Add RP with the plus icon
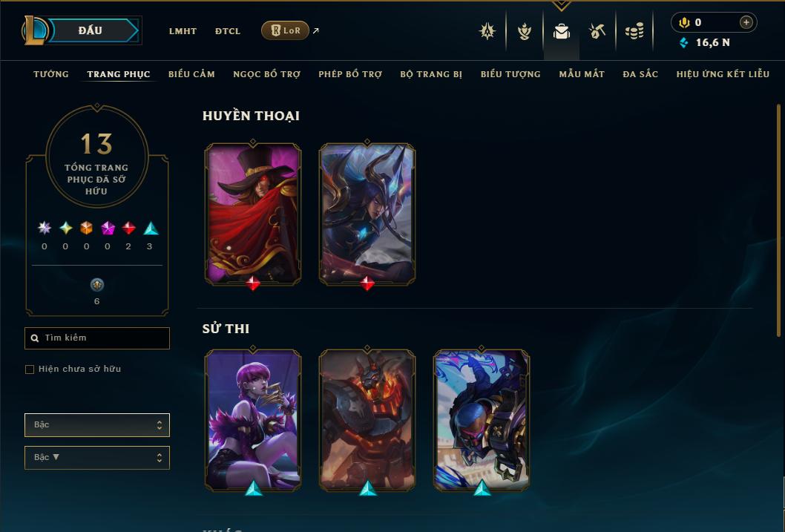The width and height of the screenshot is (785, 532). 746,22
